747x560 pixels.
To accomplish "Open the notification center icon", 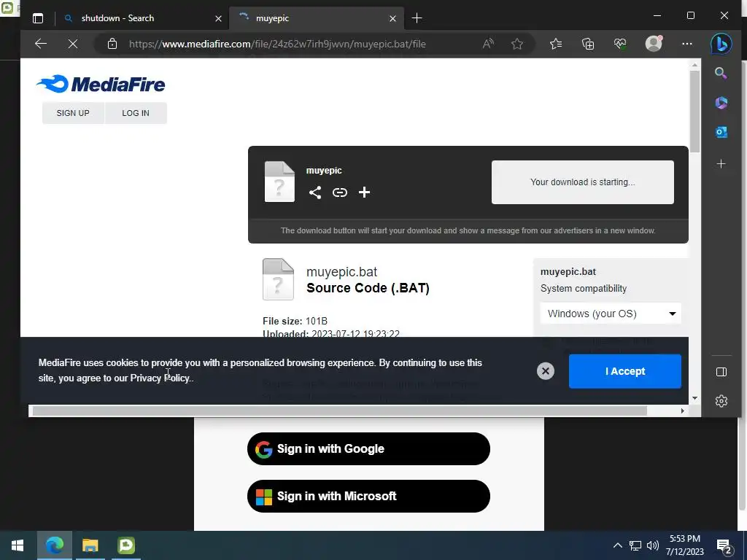I will point(724,546).
